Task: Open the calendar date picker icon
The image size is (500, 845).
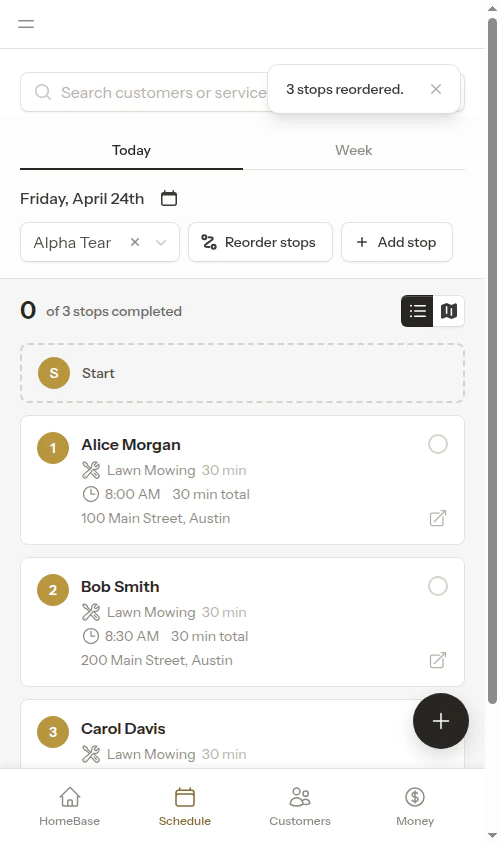Action: [169, 198]
